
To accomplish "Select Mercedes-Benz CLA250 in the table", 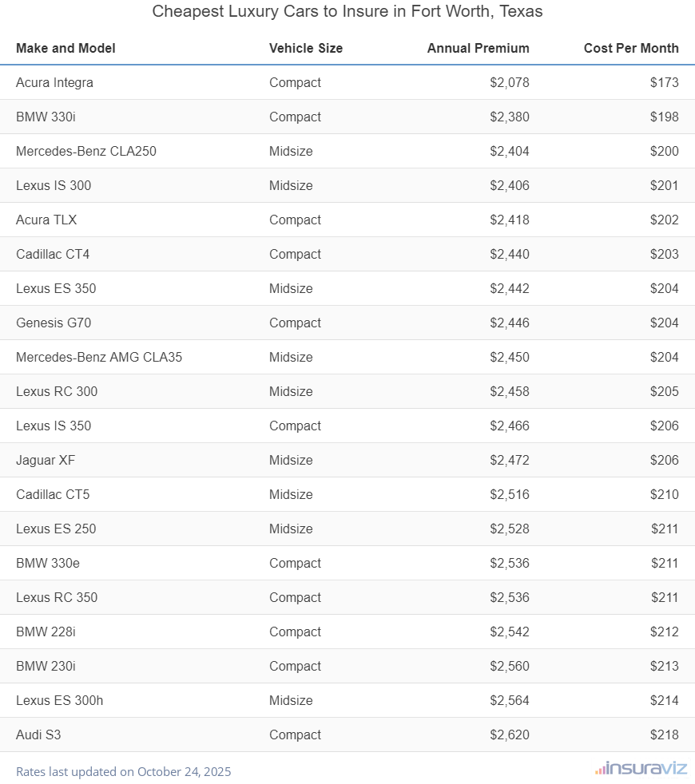I will click(x=86, y=151).
